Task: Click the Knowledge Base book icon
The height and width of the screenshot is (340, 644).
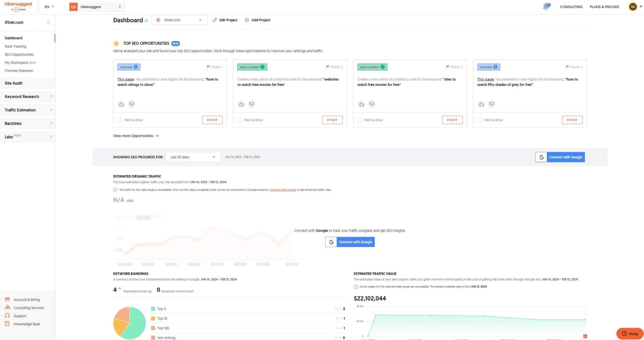Action: click(7, 324)
